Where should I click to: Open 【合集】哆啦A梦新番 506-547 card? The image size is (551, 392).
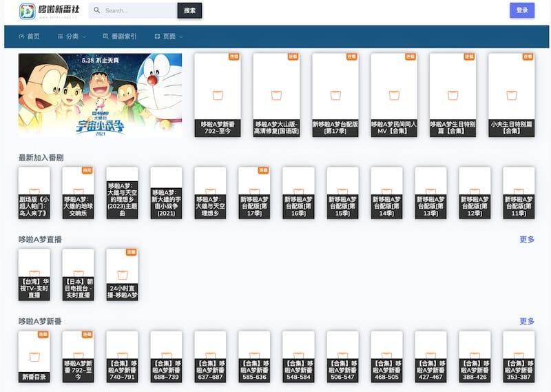342,357
